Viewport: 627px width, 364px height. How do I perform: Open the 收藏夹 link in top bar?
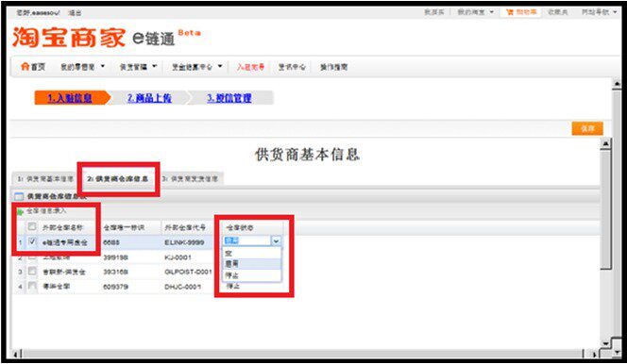557,12
